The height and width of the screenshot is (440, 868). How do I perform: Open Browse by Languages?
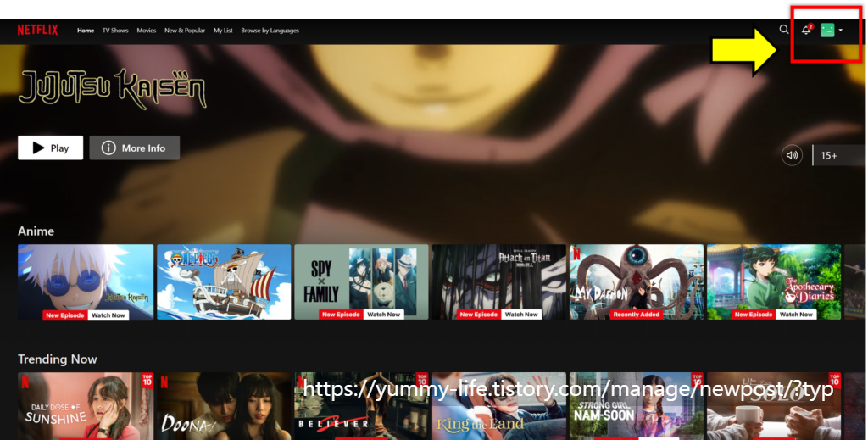(x=270, y=31)
